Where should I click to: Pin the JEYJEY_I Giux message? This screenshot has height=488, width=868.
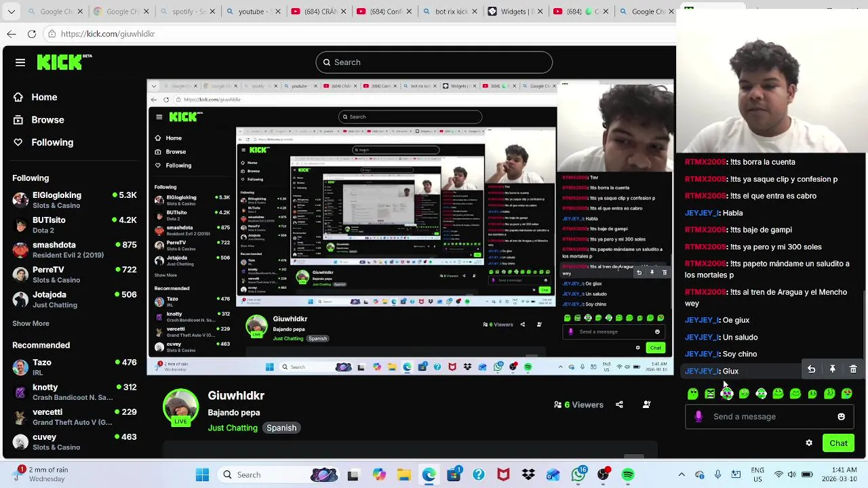pyautogui.click(x=833, y=369)
